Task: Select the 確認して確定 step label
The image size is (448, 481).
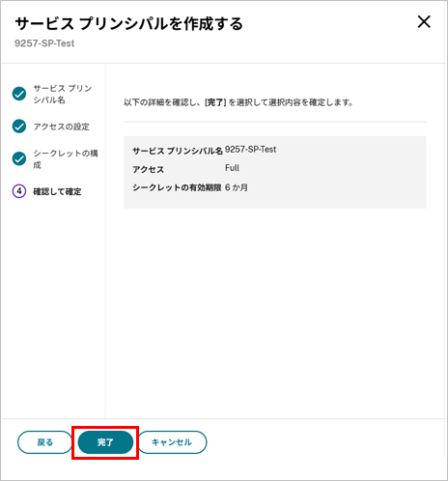Action: click(57, 191)
